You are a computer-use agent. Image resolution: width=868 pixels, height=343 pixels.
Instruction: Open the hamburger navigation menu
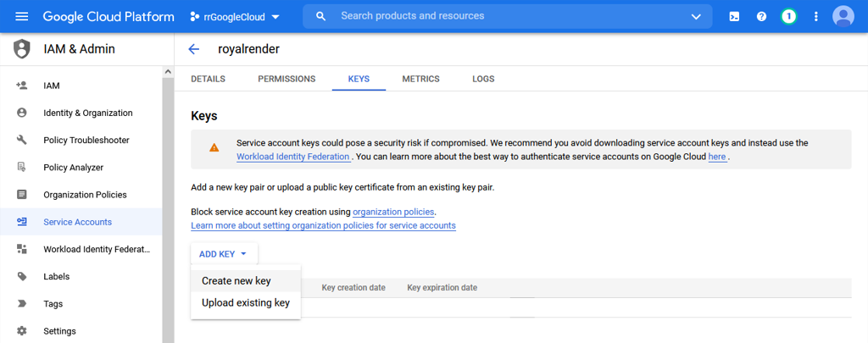point(21,17)
